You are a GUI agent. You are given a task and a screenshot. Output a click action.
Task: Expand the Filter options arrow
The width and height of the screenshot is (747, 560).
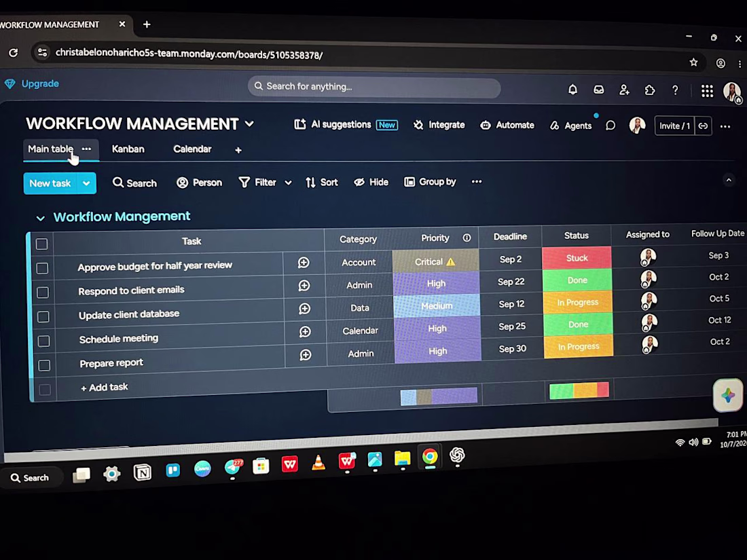[x=288, y=183]
